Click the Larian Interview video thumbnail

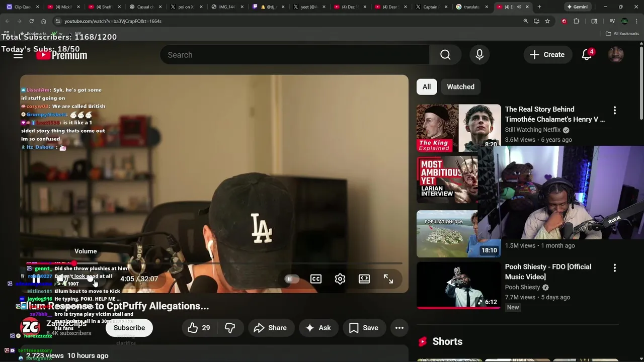click(x=447, y=179)
